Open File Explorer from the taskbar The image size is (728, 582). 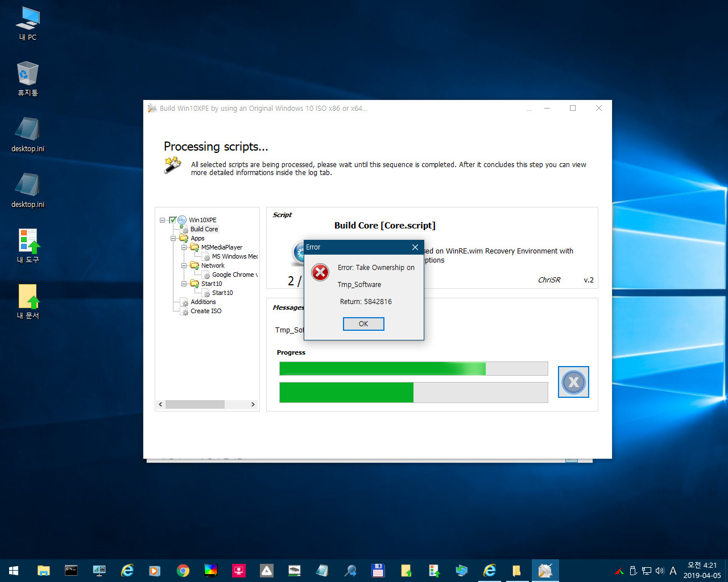click(x=43, y=571)
